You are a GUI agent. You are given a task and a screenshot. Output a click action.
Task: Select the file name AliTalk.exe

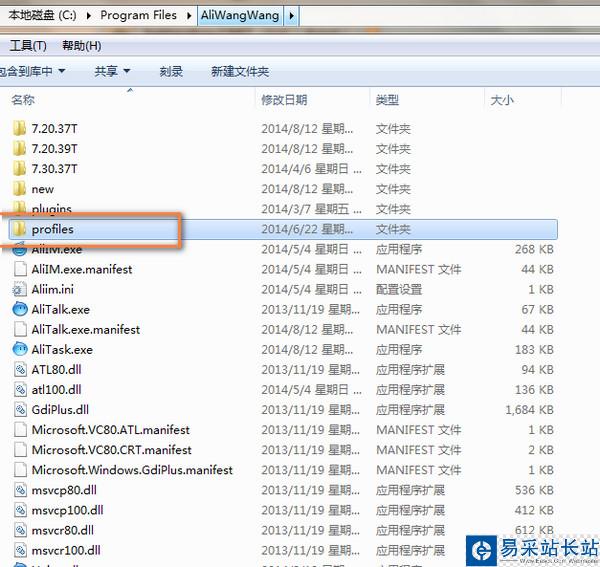pos(61,310)
